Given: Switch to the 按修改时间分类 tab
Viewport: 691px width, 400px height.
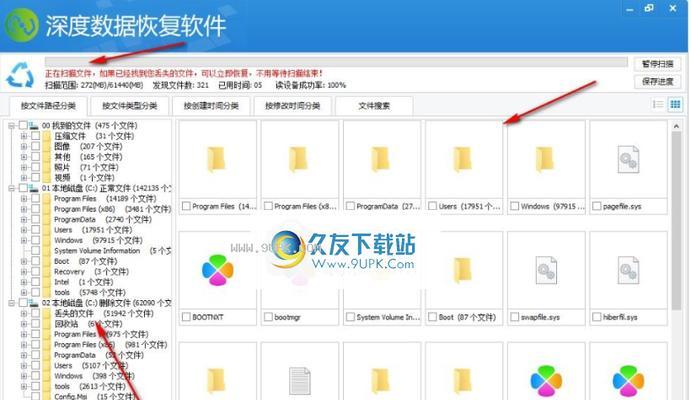Looking at the screenshot, I should tap(292, 106).
